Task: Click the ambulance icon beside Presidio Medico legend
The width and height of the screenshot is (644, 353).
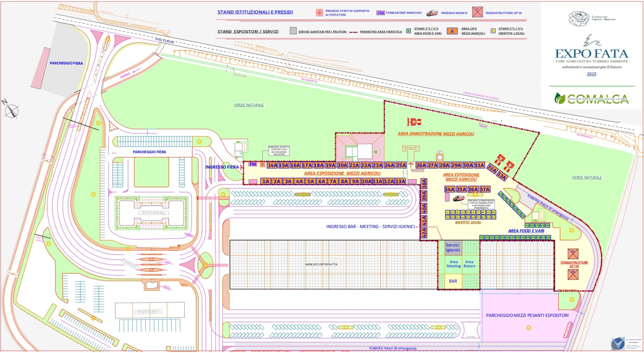Action: click(x=432, y=13)
